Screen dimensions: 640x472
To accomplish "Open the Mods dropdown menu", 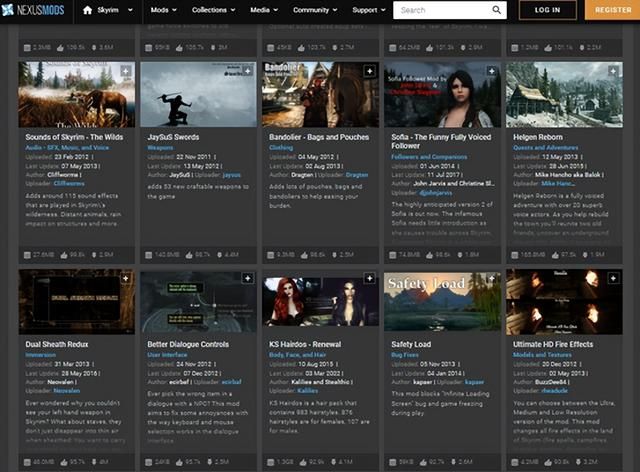I will tap(164, 10).
